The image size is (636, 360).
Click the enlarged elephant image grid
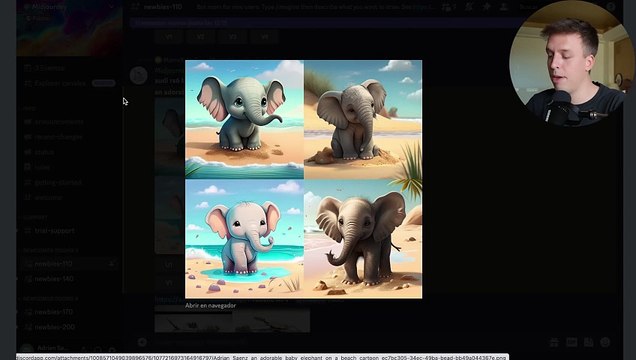[303, 179]
